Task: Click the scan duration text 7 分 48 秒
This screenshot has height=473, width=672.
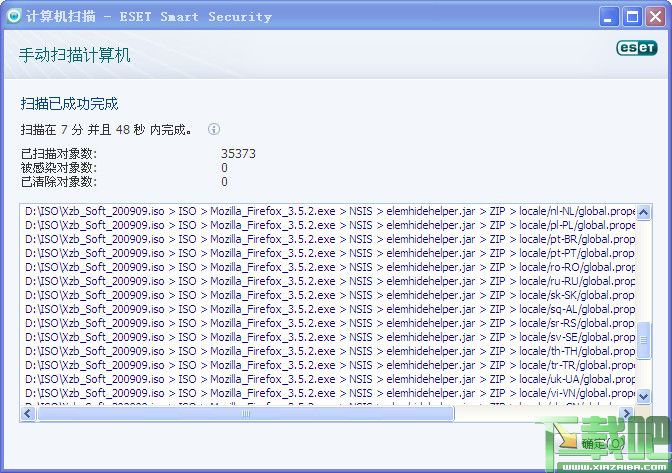Action: [106, 129]
